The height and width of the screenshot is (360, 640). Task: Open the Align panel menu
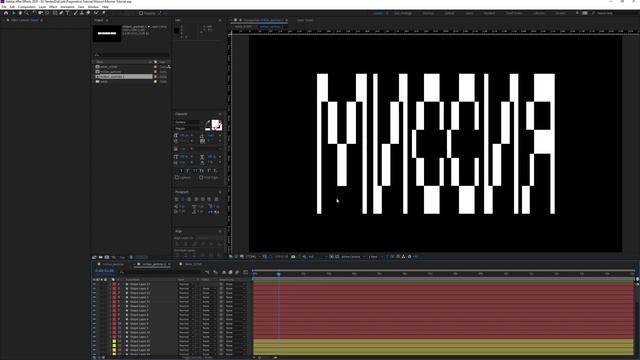coord(220,231)
